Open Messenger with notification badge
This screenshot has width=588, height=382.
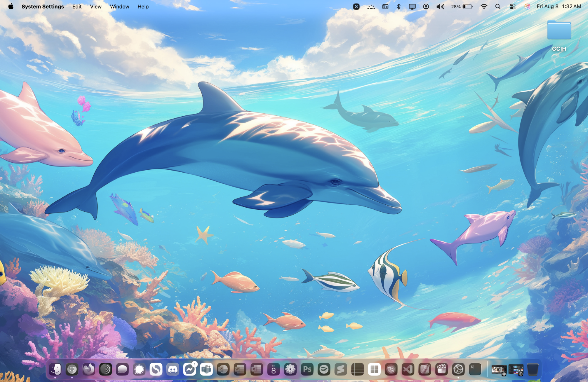point(190,369)
